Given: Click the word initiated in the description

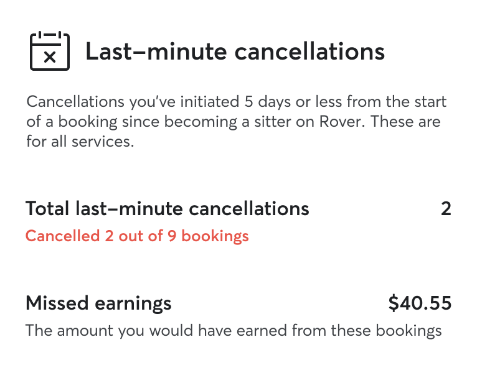Looking at the screenshot, I should [x=210, y=102].
